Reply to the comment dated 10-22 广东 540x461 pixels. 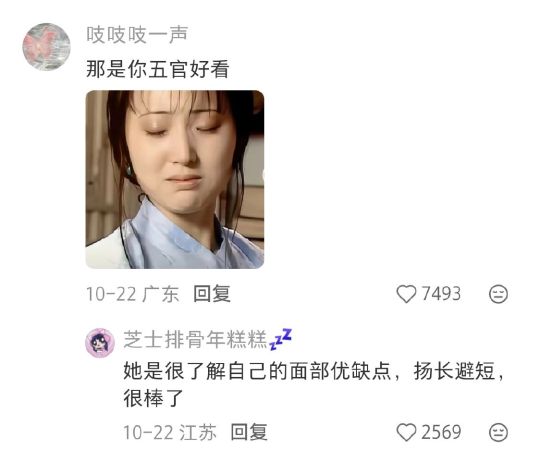212,294
